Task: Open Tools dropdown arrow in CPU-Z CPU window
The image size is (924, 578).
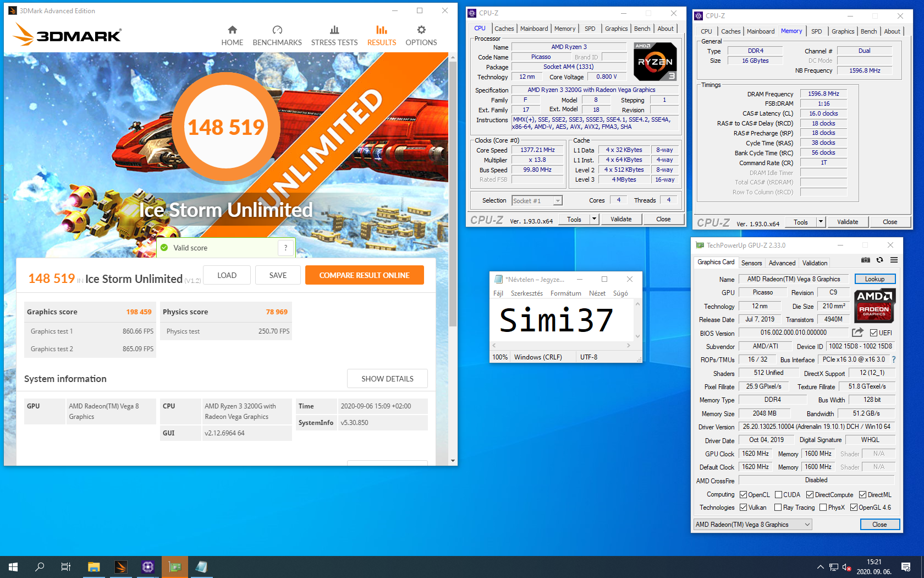Action: click(x=594, y=219)
